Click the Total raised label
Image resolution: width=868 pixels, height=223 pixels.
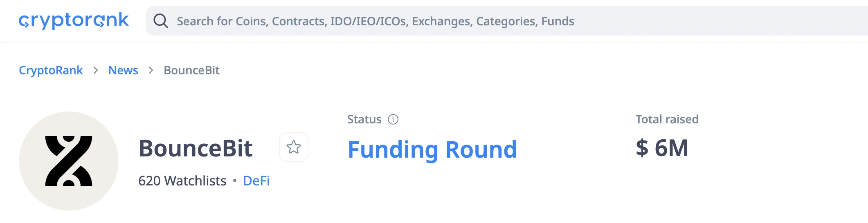pos(667,119)
